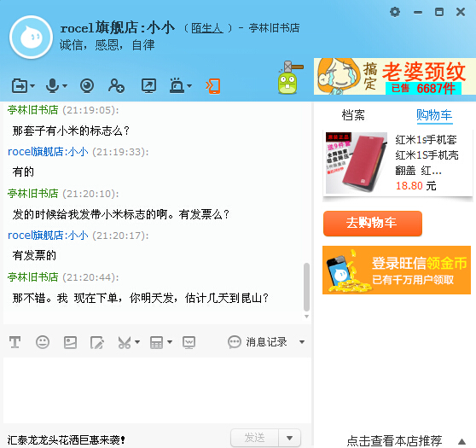The width and height of the screenshot is (476, 448).
Task: Switch to the 档案 tab
Action: [353, 115]
